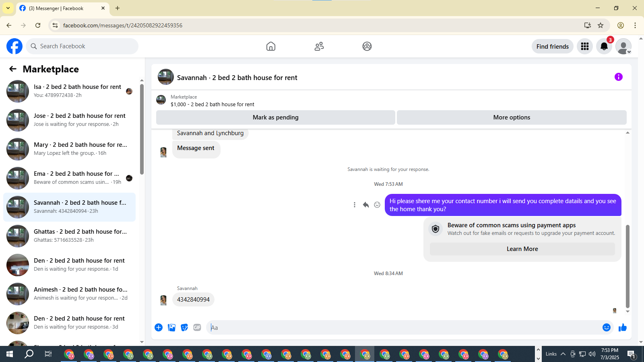Open the notifications bell

(604, 46)
